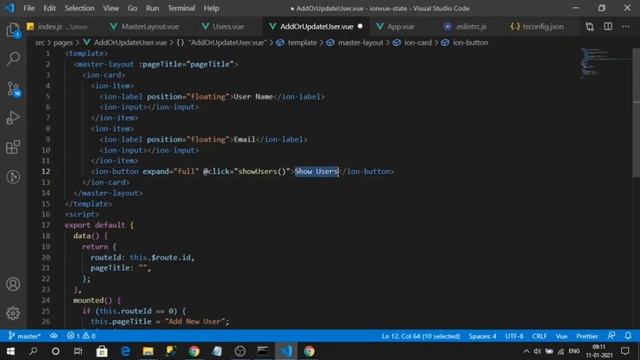The width and height of the screenshot is (640, 360).
Task: Switch to the App.vue tab
Action: [x=400, y=27]
